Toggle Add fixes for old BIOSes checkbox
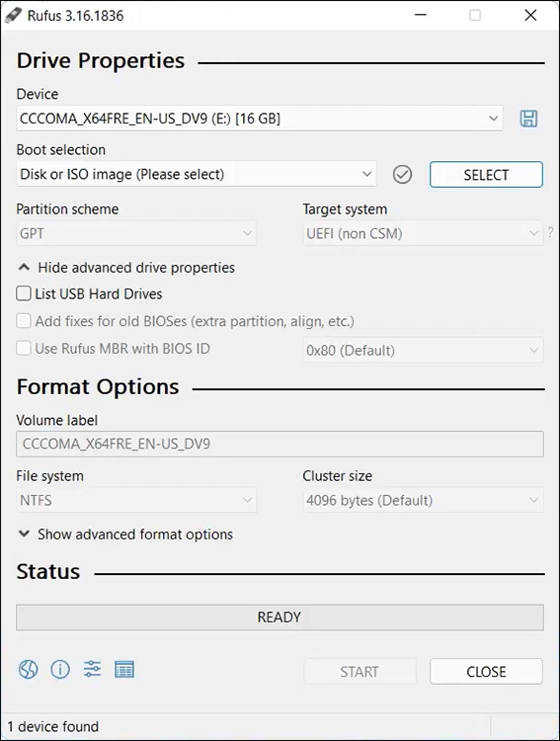 [x=24, y=321]
